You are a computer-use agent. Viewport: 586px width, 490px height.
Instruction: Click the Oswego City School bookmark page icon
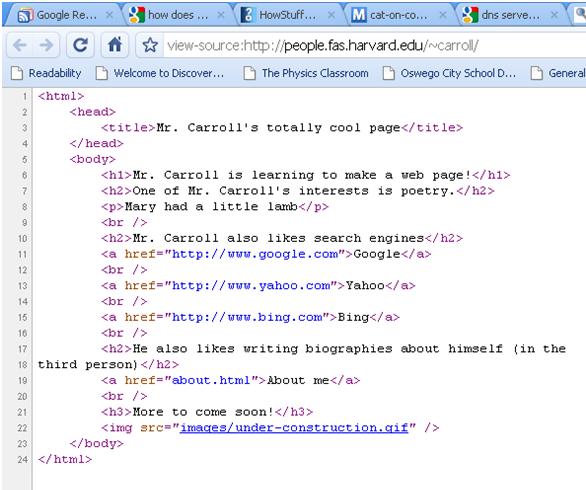388,73
